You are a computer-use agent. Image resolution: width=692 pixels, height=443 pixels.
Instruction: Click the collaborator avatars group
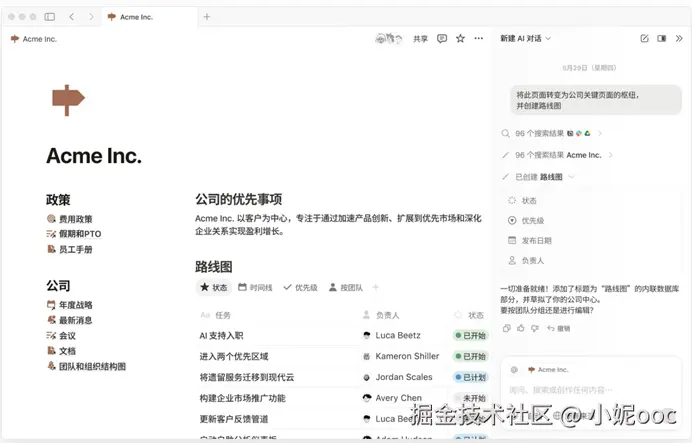(388, 38)
